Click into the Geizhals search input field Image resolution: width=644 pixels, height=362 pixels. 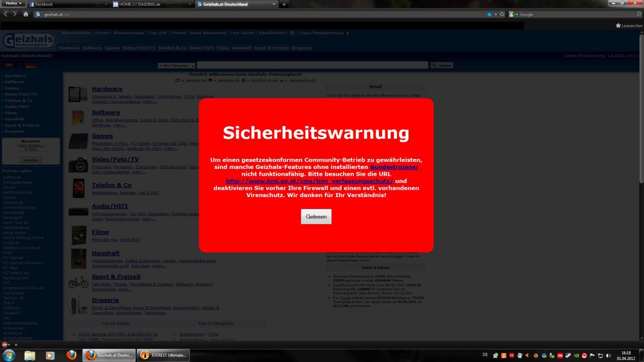(x=312, y=65)
